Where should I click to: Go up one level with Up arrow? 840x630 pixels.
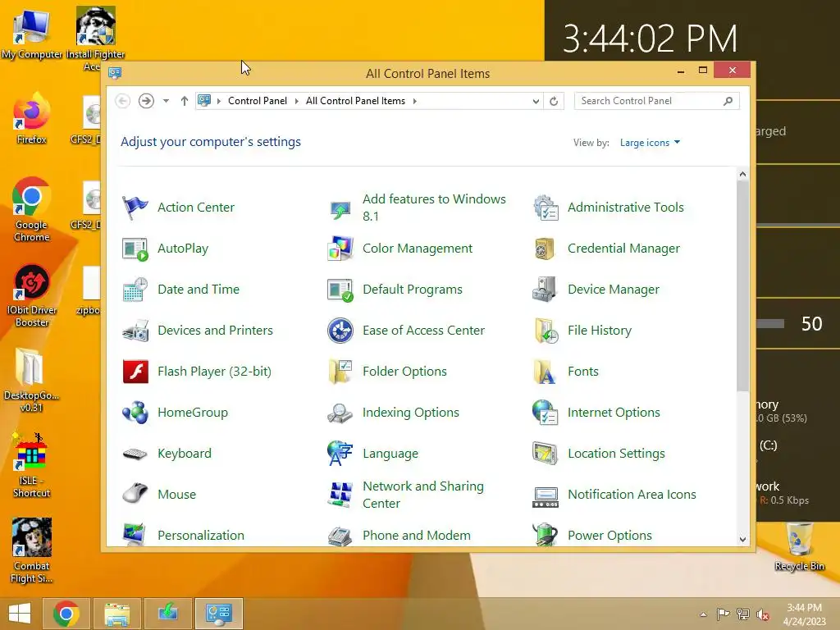pyautogui.click(x=185, y=101)
